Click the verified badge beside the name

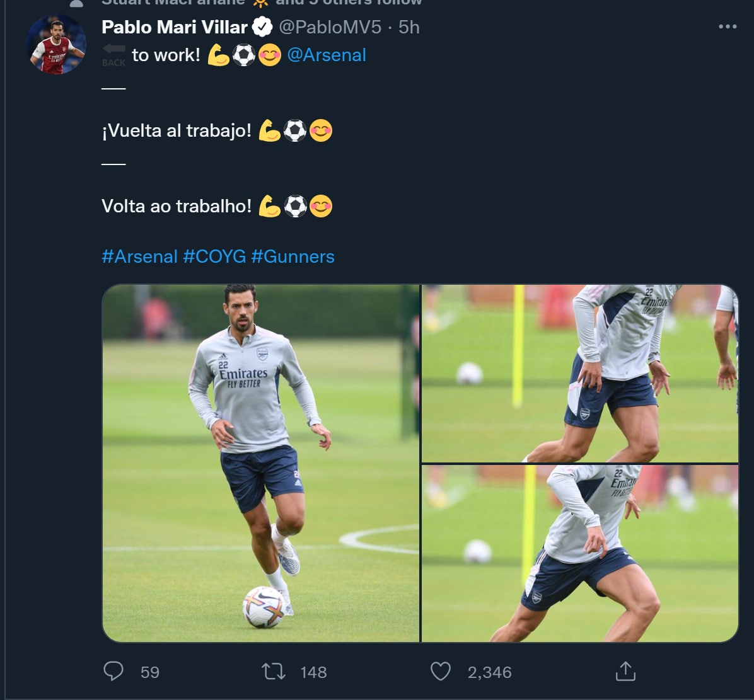coord(262,26)
